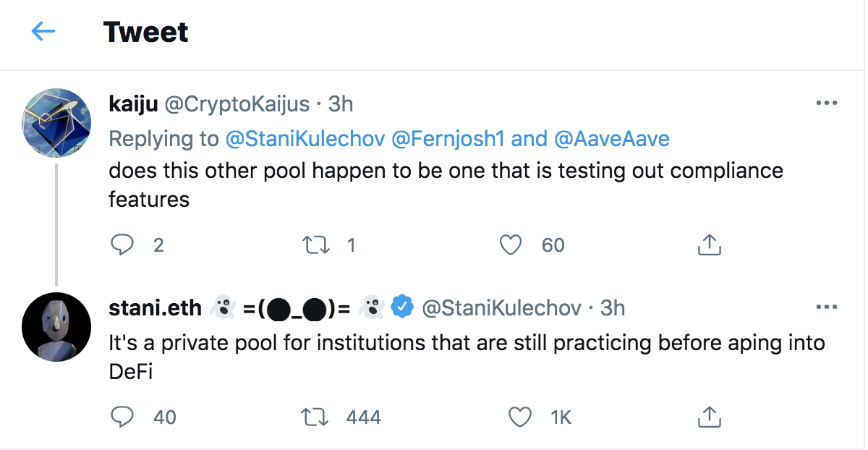The width and height of the screenshot is (868, 450).
Task: Open the @Fernjosh1 mention link
Action: pos(448,138)
